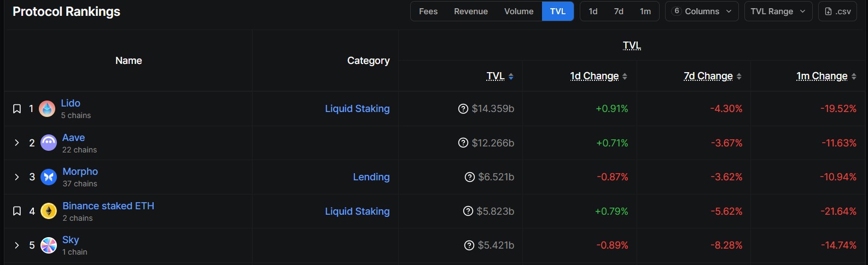Click the '37 chains' text
The image size is (868, 265).
(80, 184)
